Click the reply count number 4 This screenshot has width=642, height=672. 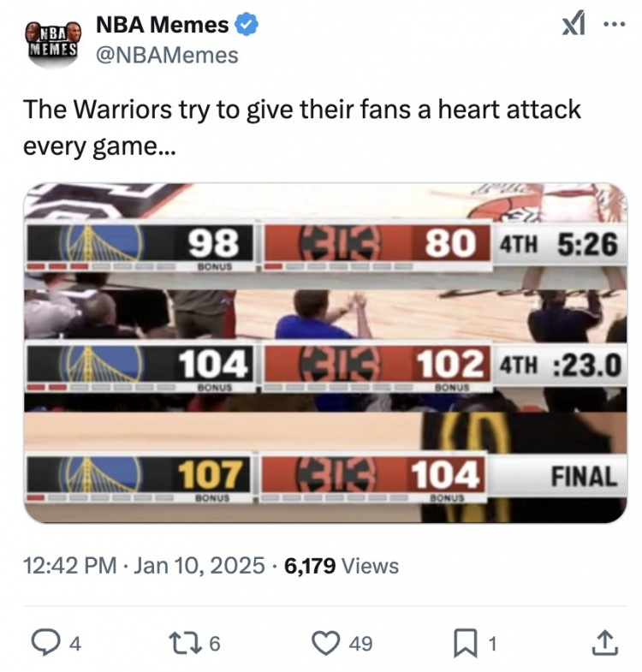click(x=74, y=643)
